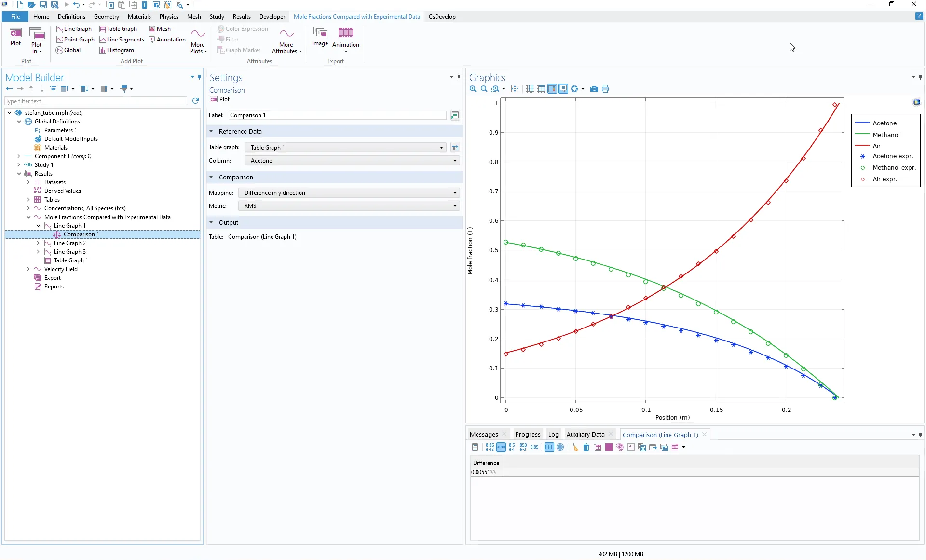Click the purple table surface color icon
Screen dimensions: 926x560
[x=609, y=447]
